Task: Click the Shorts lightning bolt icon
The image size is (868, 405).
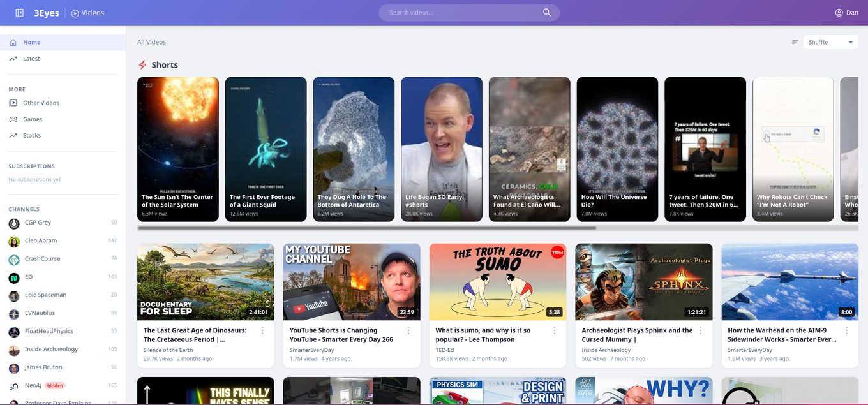Action: click(143, 65)
